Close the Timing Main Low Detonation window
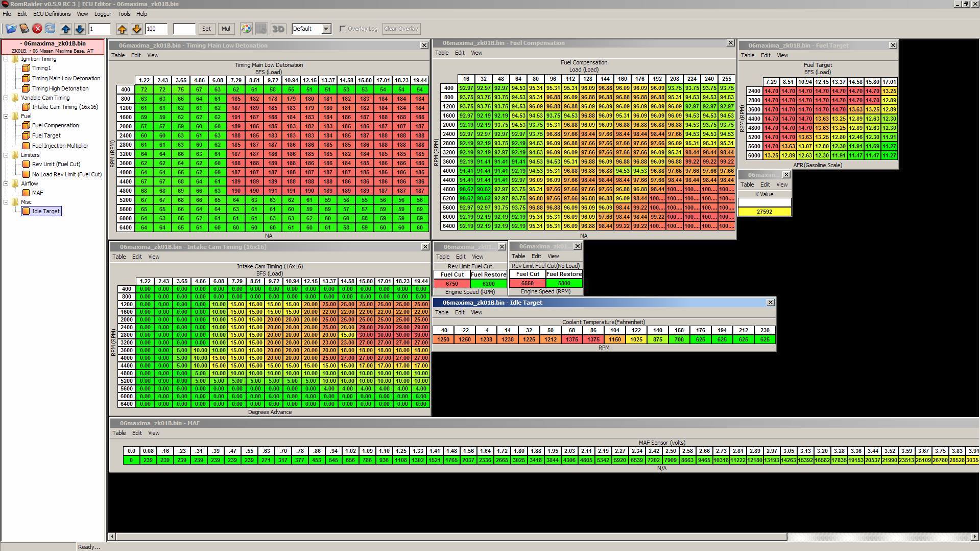The width and height of the screenshot is (980, 551). 424,45
